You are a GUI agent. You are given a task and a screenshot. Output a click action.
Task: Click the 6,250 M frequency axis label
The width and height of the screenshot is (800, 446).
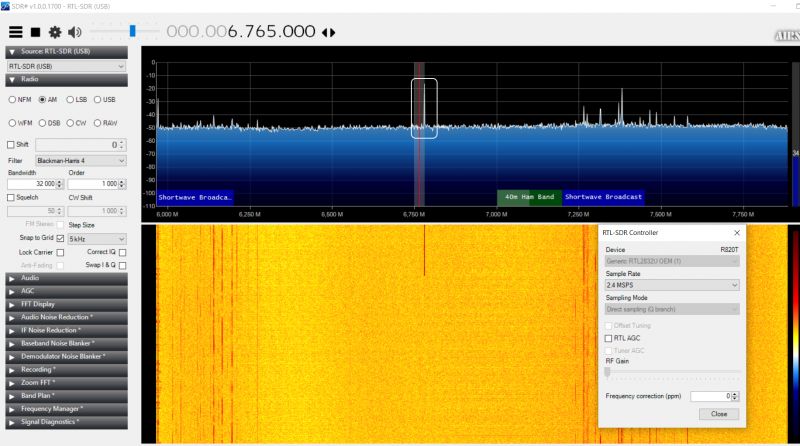249,214
